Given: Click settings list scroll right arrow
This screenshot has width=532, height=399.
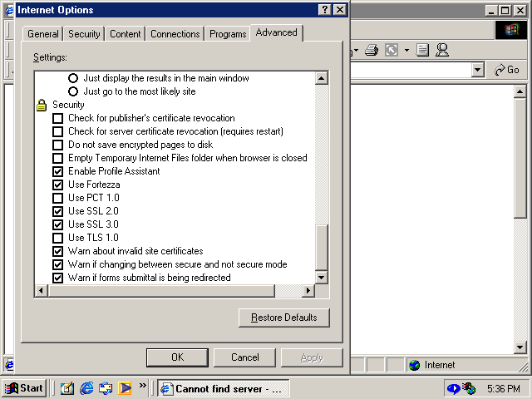Looking at the screenshot, I should tap(308, 291).
